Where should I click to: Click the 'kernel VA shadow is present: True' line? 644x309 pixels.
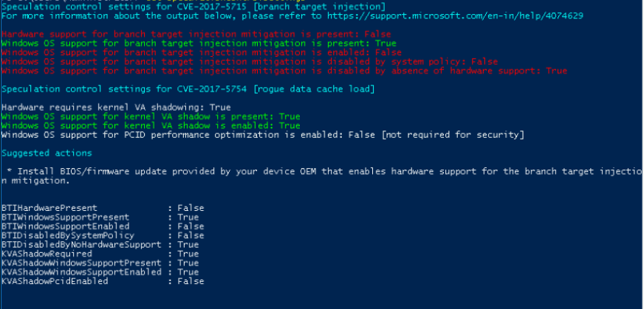[151, 117]
